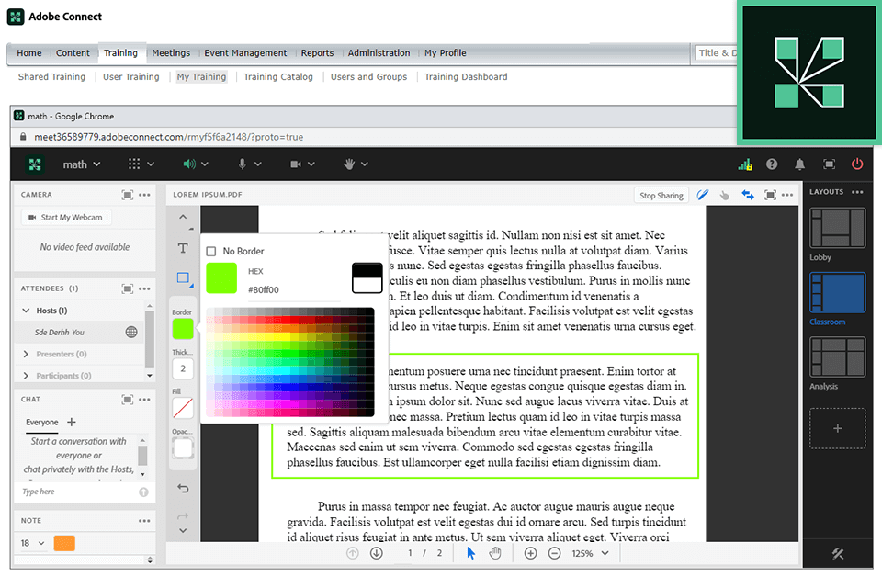This screenshot has width=882, height=588.
Task: Expand drawing toolbar with the down chevron
Action: (183, 531)
